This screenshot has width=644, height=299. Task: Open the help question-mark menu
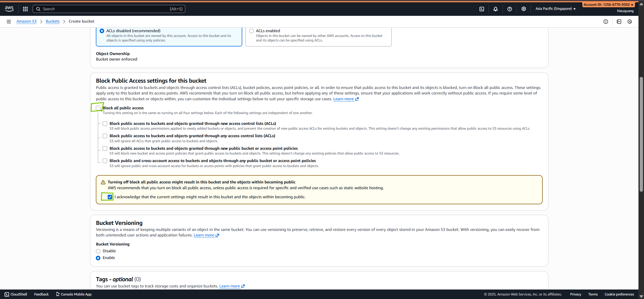point(509,9)
